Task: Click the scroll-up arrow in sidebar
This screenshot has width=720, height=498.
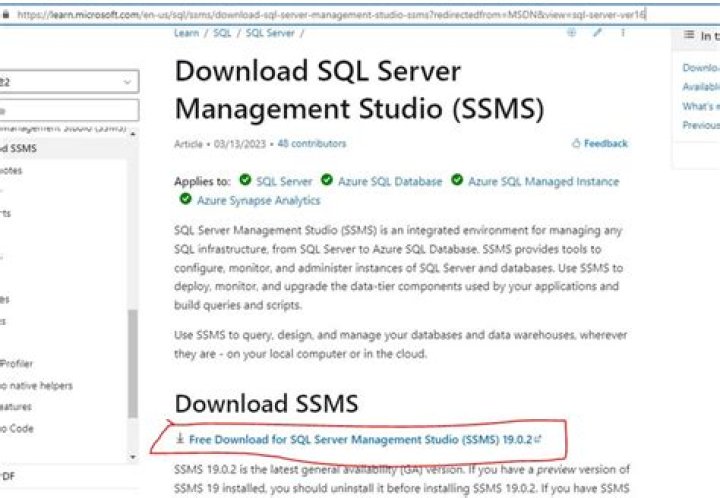Action: pos(134,135)
